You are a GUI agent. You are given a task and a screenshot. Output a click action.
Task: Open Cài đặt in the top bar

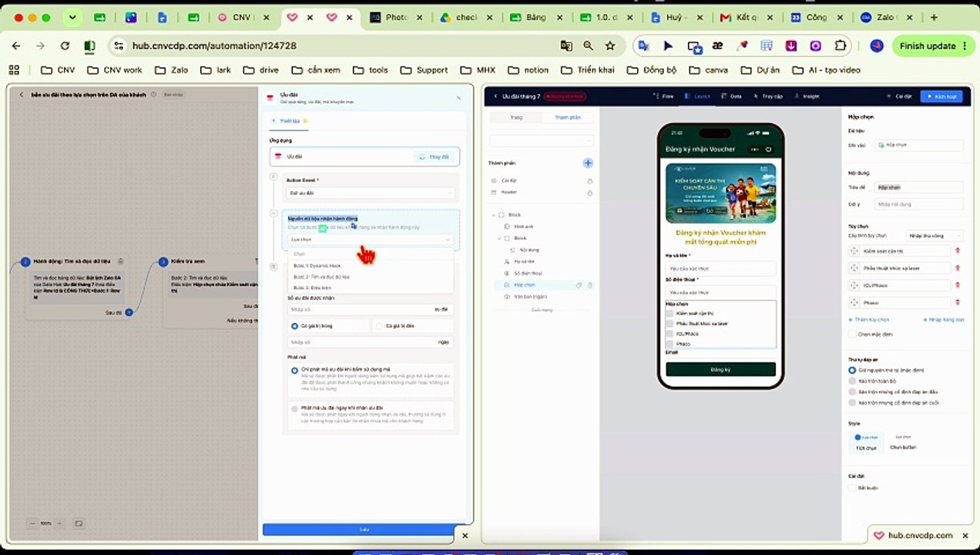tap(900, 96)
